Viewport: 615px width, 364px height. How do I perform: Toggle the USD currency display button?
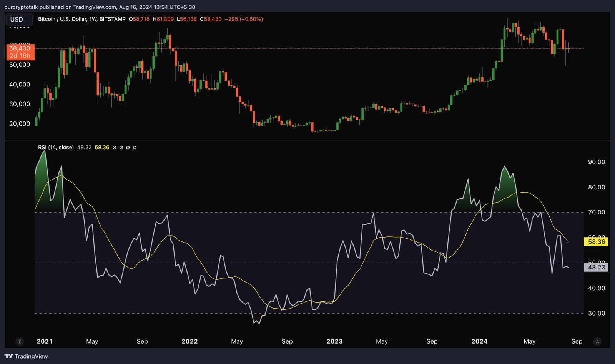(19, 19)
